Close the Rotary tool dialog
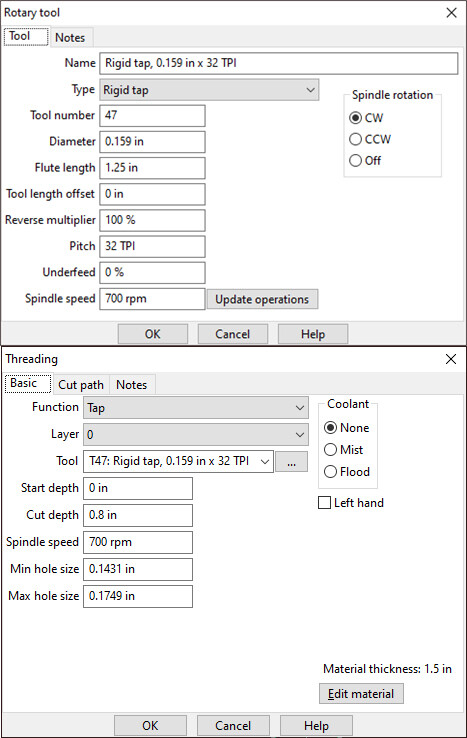467x738 pixels. [451, 13]
